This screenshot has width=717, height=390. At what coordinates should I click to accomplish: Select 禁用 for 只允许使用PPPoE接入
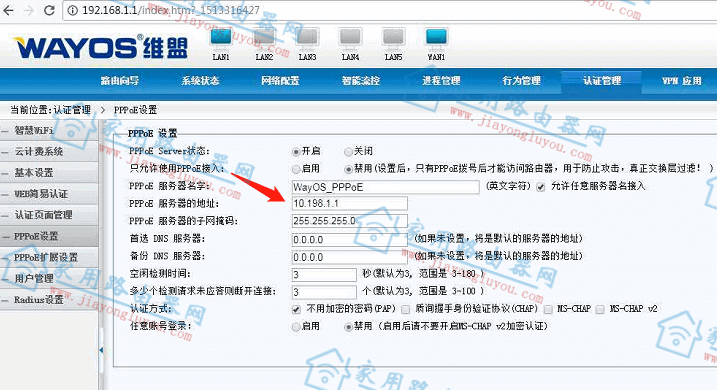(x=348, y=169)
